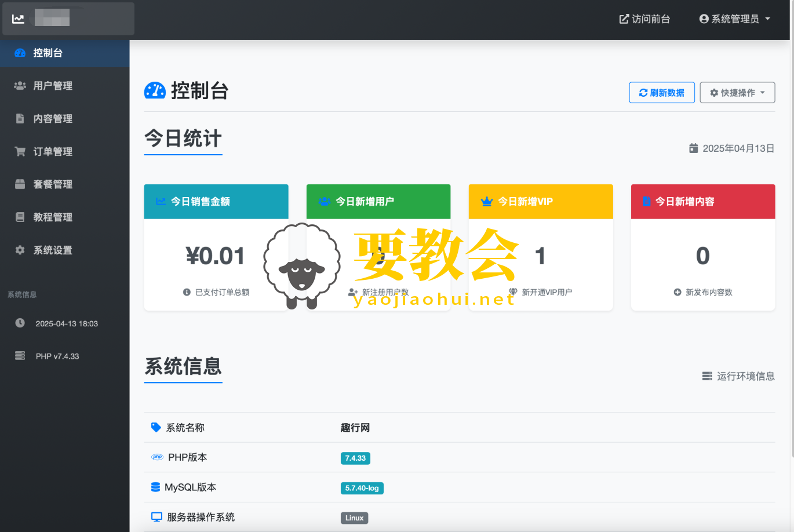The width and height of the screenshot is (794, 532).
Task: Click the 订单管理 shopping cart icon
Action: [20, 151]
